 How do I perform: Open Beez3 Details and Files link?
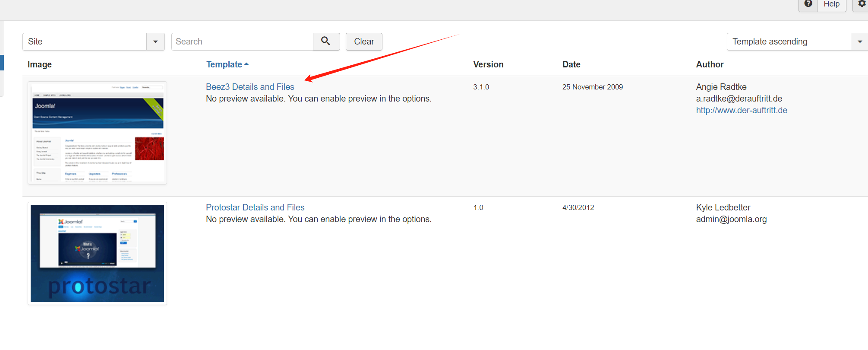pos(250,87)
